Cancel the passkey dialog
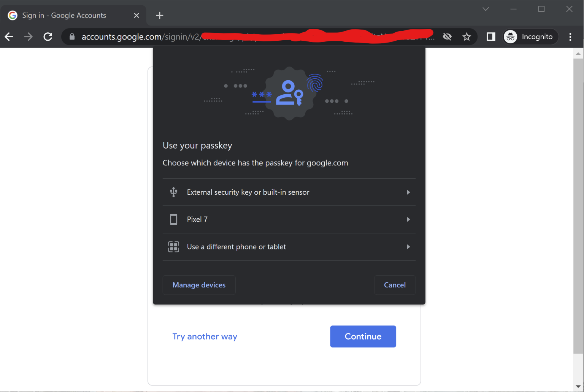The width and height of the screenshot is (584, 392). click(x=395, y=285)
